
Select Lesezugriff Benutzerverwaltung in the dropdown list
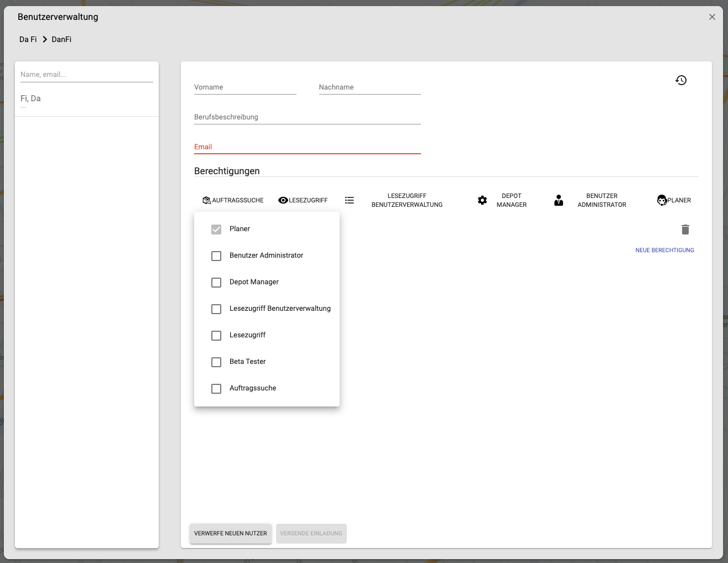click(x=267, y=309)
